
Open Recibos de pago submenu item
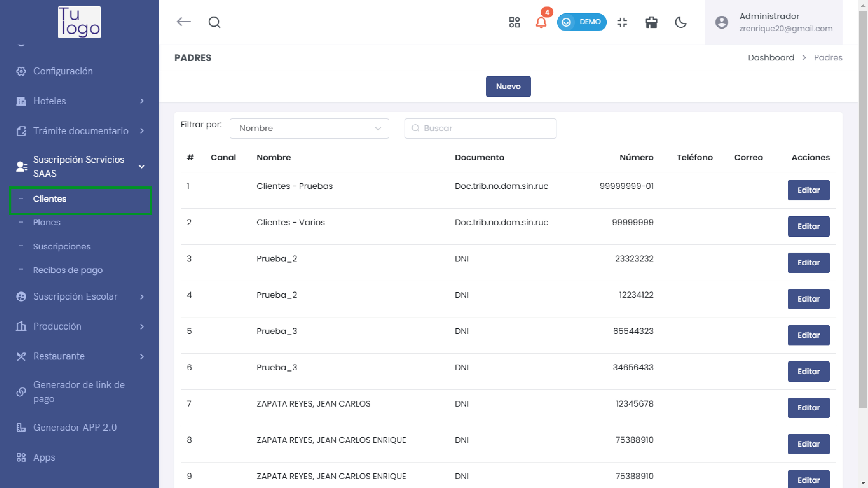(68, 270)
